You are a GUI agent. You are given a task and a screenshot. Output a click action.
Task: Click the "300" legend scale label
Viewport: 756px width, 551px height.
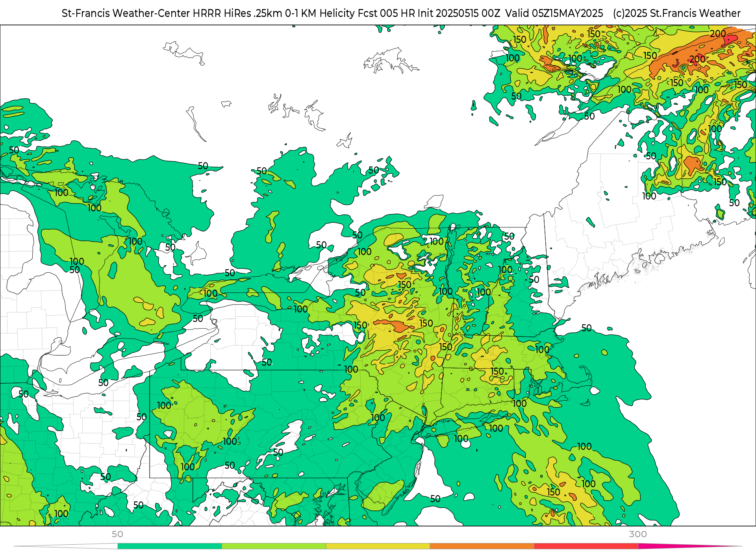click(x=638, y=534)
